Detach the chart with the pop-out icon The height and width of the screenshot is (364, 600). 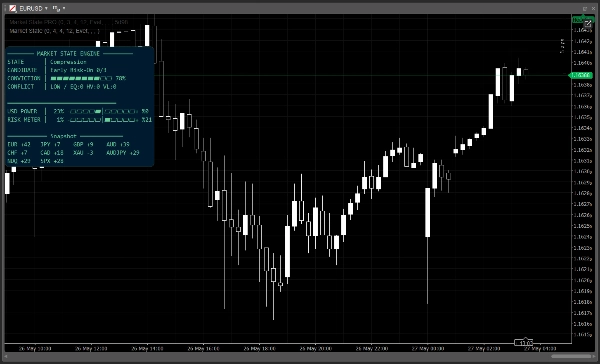click(585, 8)
